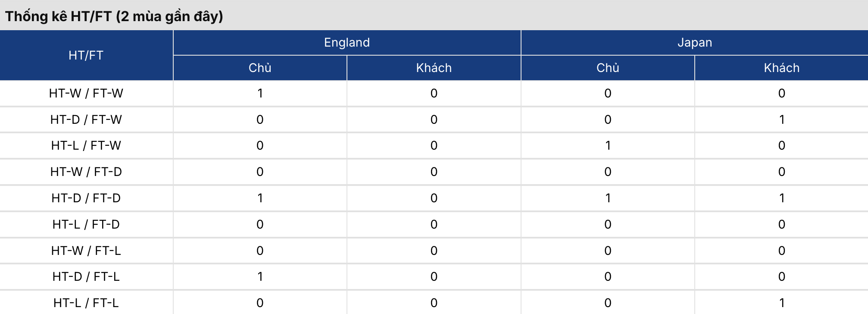Click the HT-L / FT-D row label

[x=86, y=224]
